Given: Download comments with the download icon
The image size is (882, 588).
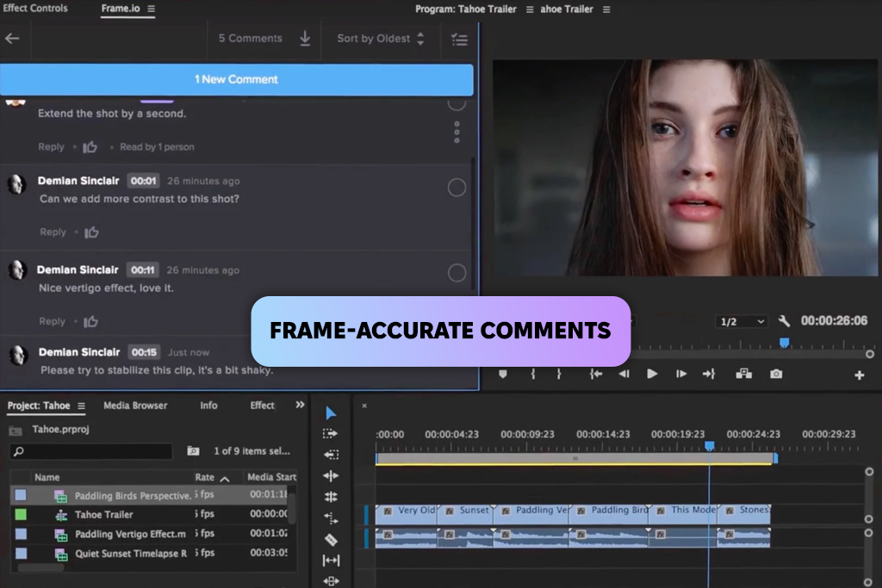Looking at the screenshot, I should (305, 38).
